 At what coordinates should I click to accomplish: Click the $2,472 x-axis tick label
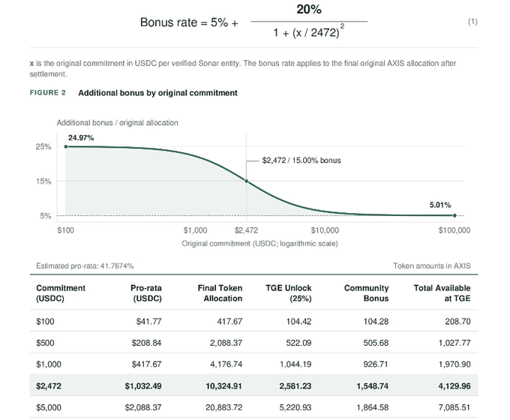(x=246, y=230)
